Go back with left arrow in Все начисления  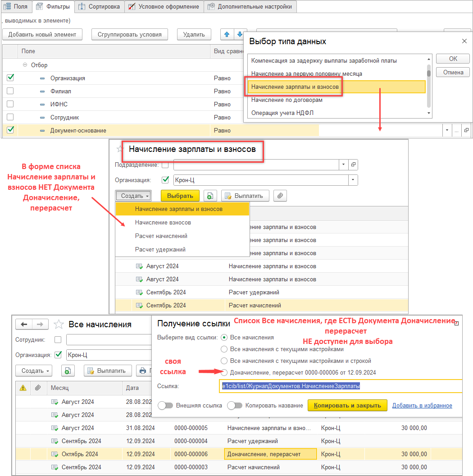(24, 325)
